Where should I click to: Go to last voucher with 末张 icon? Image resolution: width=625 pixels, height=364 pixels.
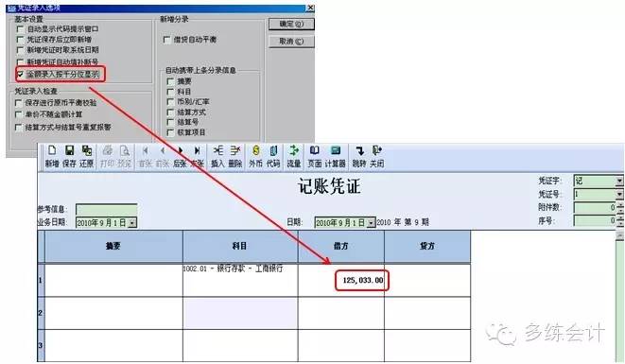198,156
